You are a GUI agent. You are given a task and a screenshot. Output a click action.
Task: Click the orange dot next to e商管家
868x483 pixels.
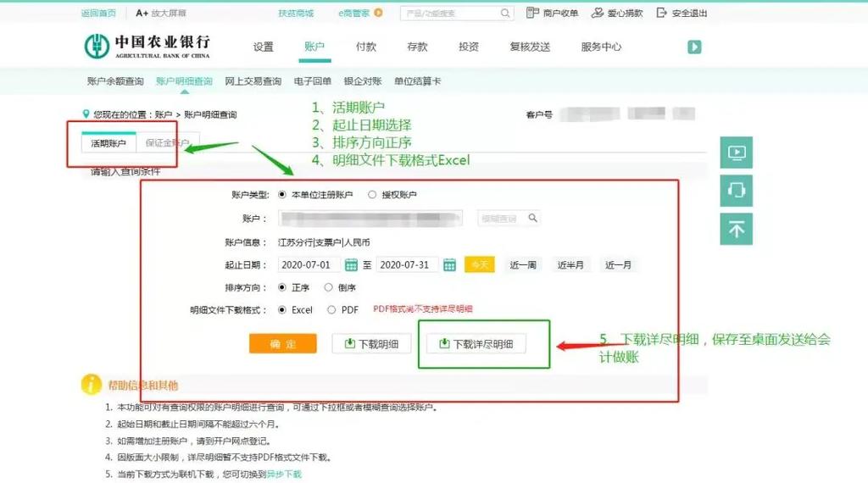point(379,12)
